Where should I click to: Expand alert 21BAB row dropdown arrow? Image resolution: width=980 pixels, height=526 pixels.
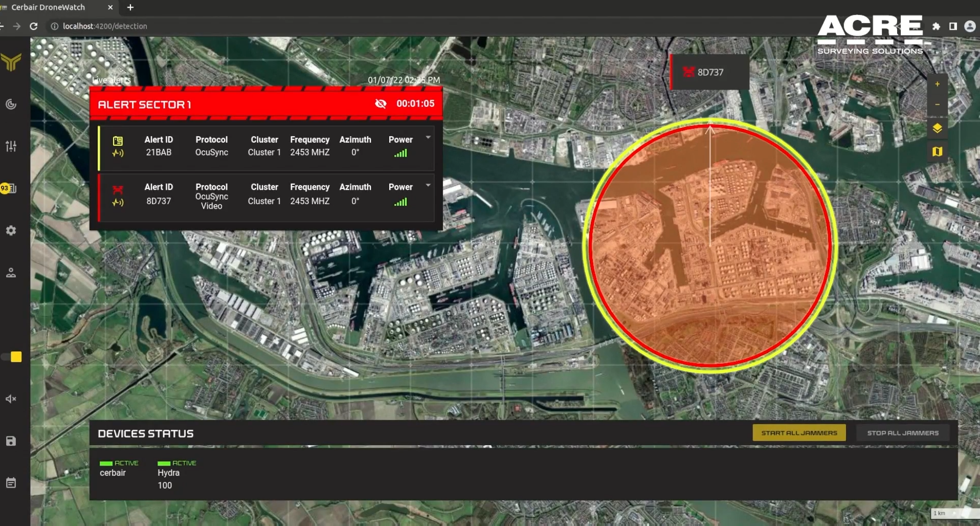click(428, 138)
